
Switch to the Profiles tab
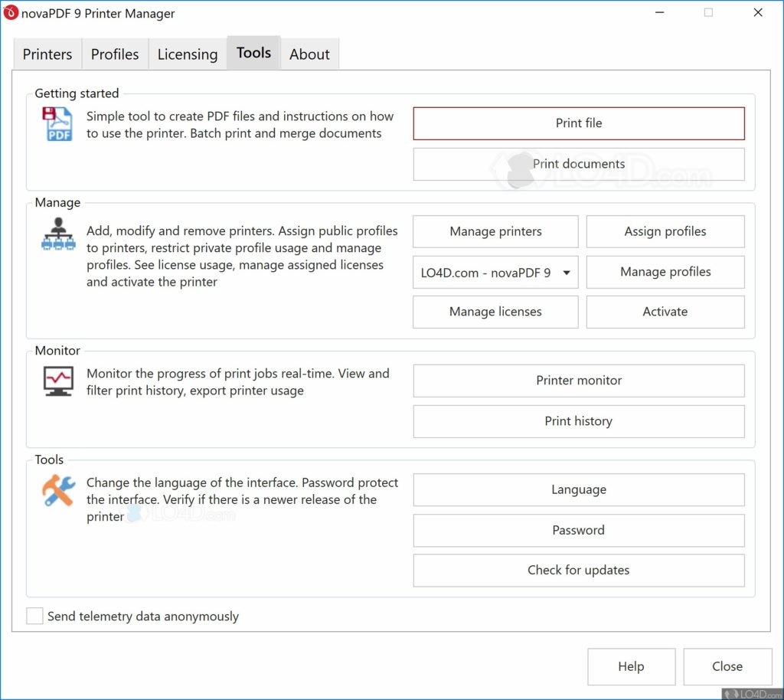click(115, 54)
